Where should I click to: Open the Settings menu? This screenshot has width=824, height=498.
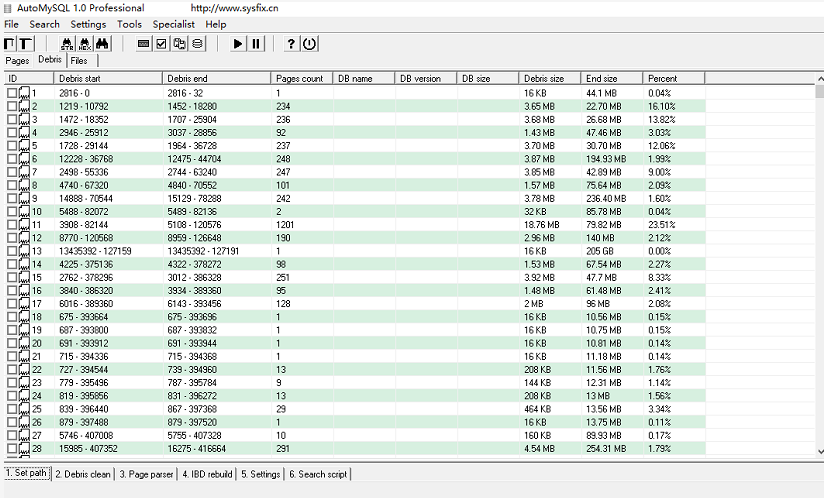[88, 24]
